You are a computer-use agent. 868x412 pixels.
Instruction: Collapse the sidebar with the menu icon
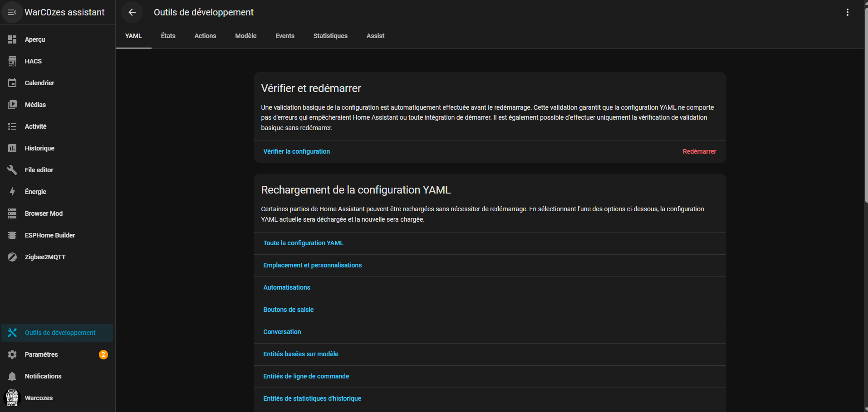coord(12,12)
